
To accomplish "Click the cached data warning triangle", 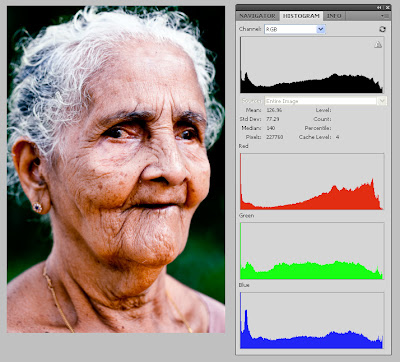I will pos(378,44).
